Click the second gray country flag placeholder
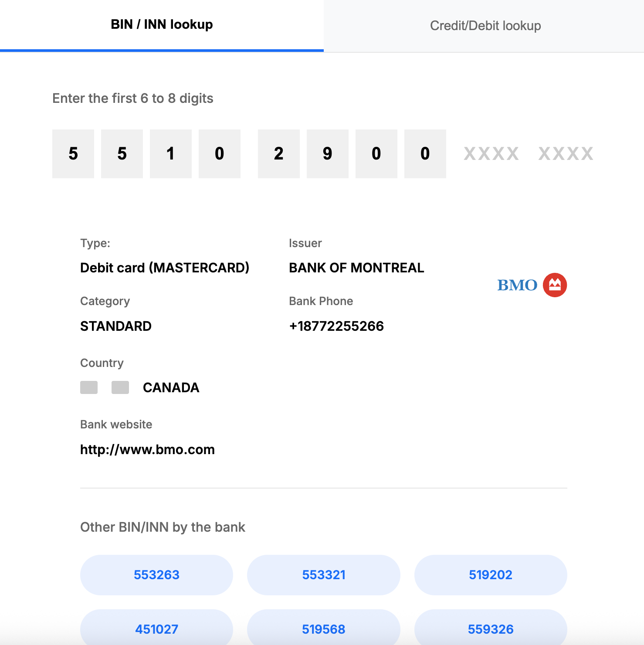This screenshot has height=645, width=644. click(120, 387)
